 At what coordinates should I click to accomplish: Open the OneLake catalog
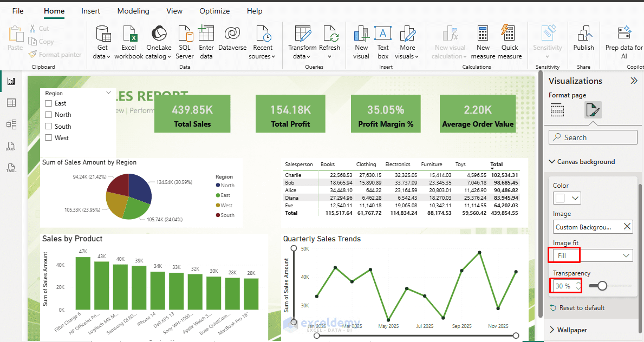point(159,42)
